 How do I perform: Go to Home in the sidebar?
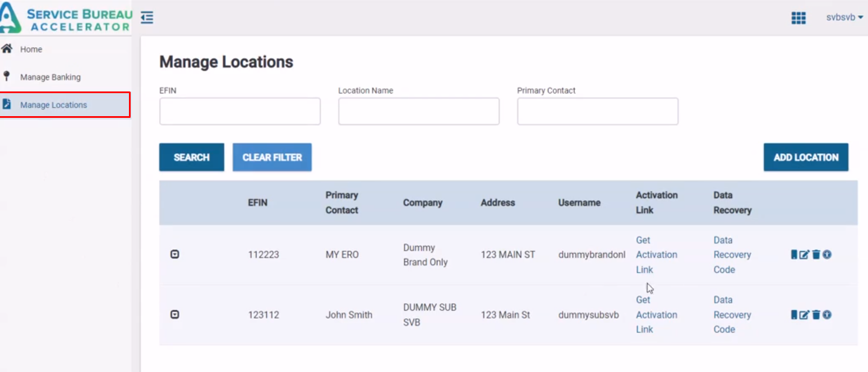point(31,49)
